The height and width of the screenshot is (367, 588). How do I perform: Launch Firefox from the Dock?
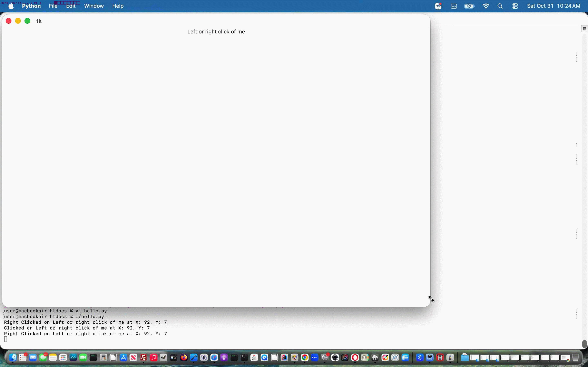pyautogui.click(x=184, y=357)
